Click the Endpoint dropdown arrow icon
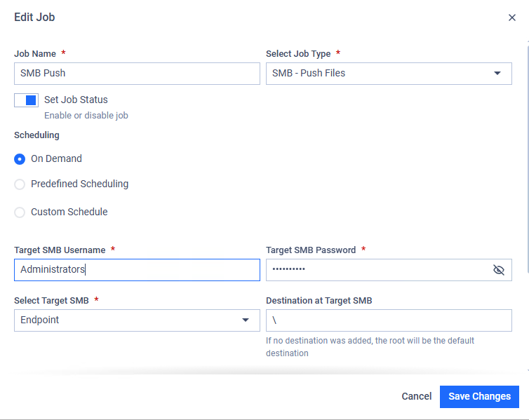This screenshot has height=420, width=529. (246, 320)
